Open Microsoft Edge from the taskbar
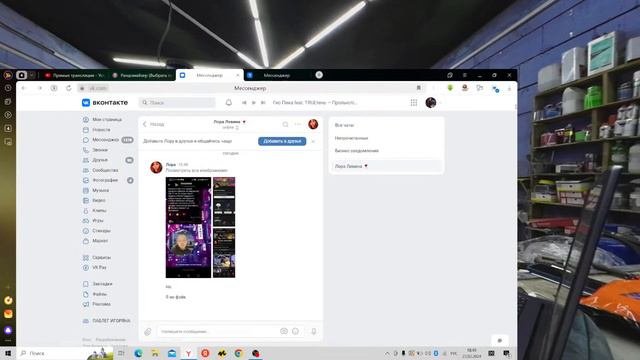Screen dimensions: 640x360 (x=138, y=353)
